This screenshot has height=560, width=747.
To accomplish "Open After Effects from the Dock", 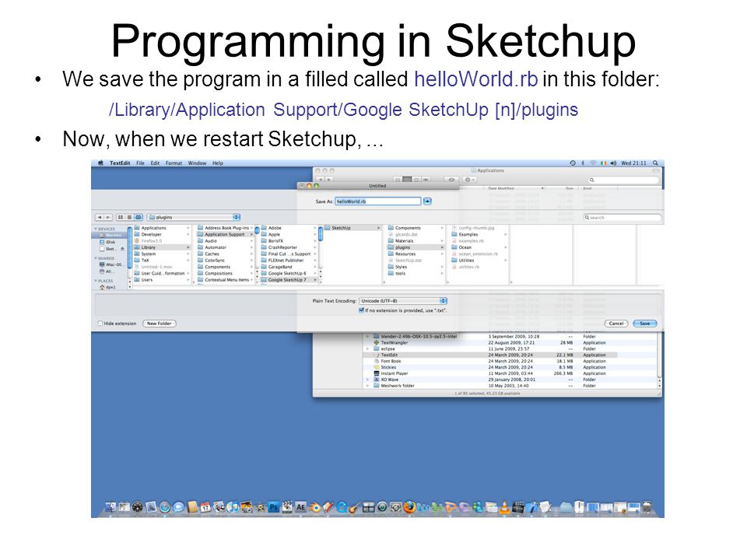I will pos(300,508).
